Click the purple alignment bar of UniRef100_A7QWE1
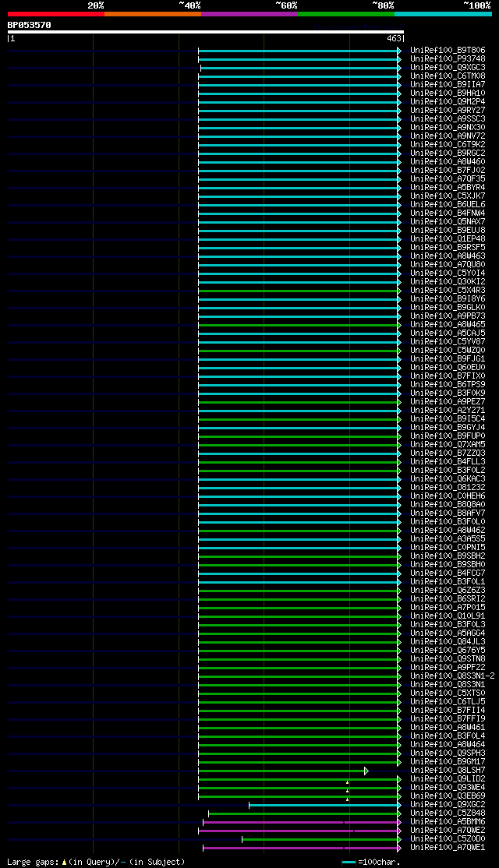This screenshot has width=499, height=868. 300,848
